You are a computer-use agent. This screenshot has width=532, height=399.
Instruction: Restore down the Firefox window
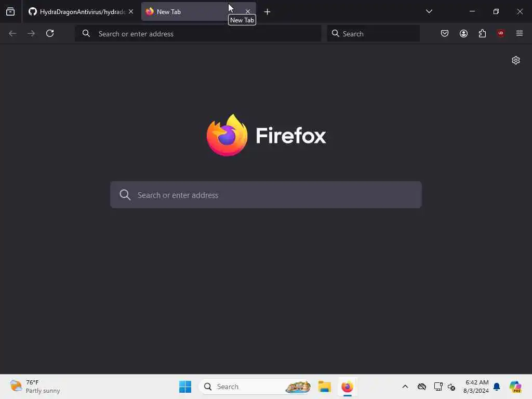496,11
